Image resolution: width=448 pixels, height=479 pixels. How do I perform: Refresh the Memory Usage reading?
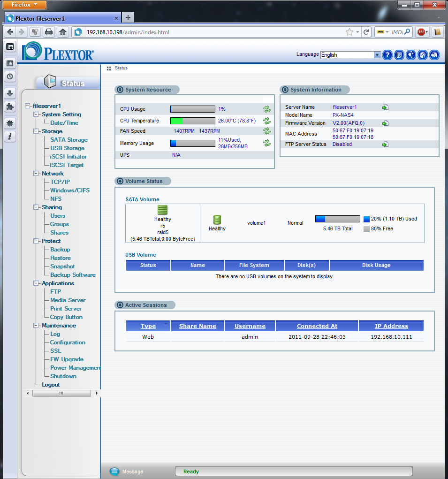pyautogui.click(x=267, y=143)
